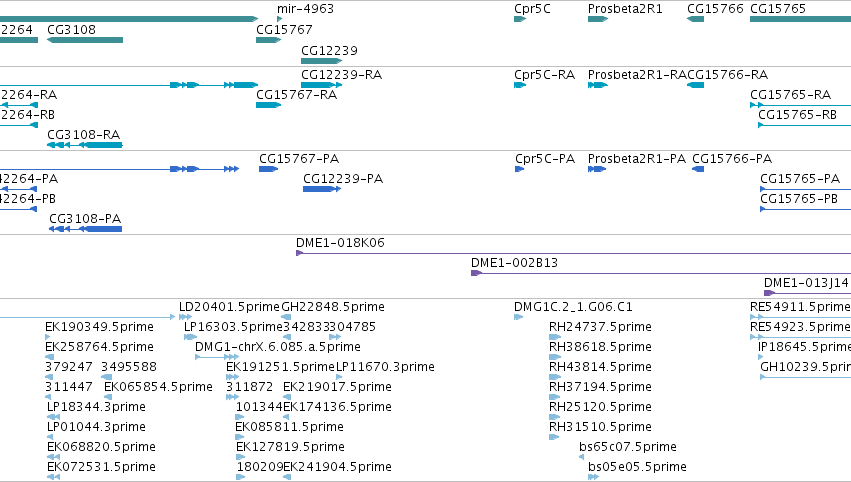851x482 pixels.
Task: Click the CG12239 gene bar
Action: point(321,61)
